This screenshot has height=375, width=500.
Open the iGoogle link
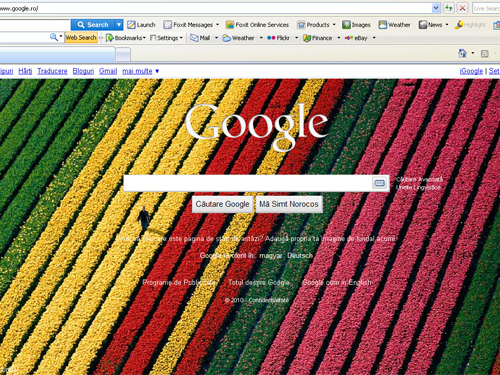pyautogui.click(x=471, y=71)
